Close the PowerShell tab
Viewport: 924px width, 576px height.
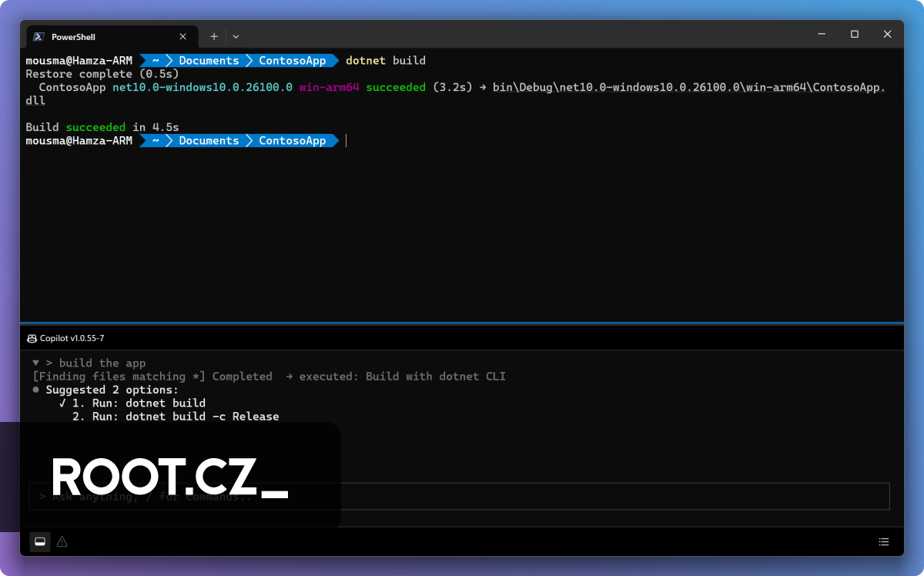click(x=183, y=36)
